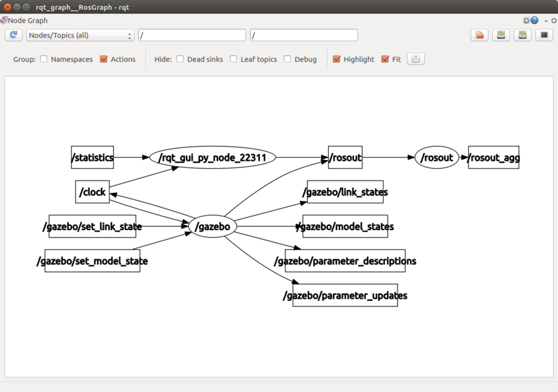Click the save icon beside the folder icon
This screenshot has height=392, width=558.
point(501,35)
